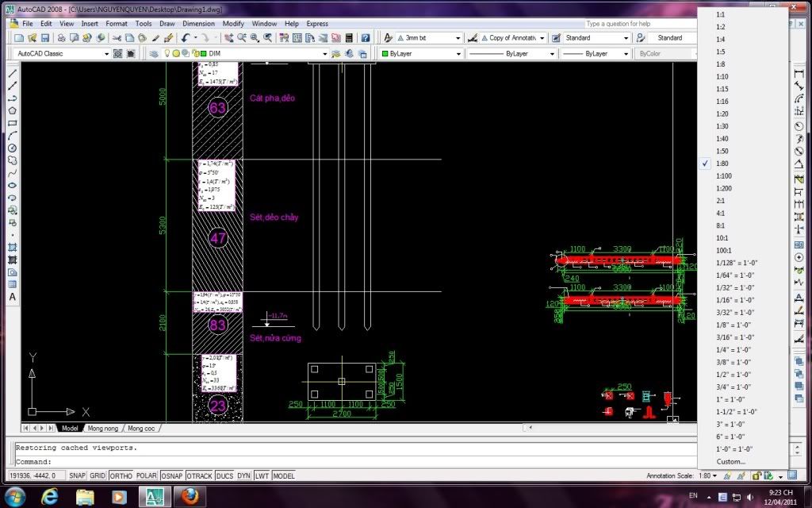Activate Zoom Realtime tool
Viewport: 812px width, 508px height.
click(241, 38)
